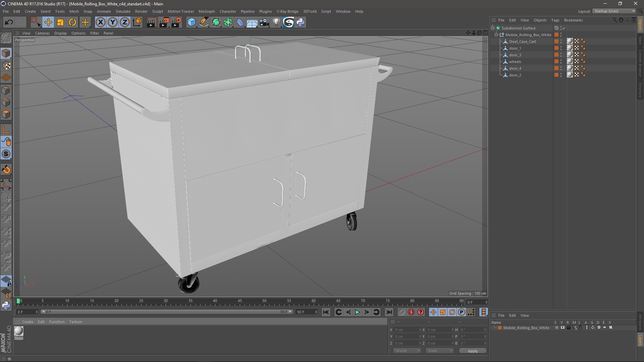This screenshot has height=362, width=644.
Task: Collapse the Mobile_Rolling_Box_White group
Action: tap(496, 35)
